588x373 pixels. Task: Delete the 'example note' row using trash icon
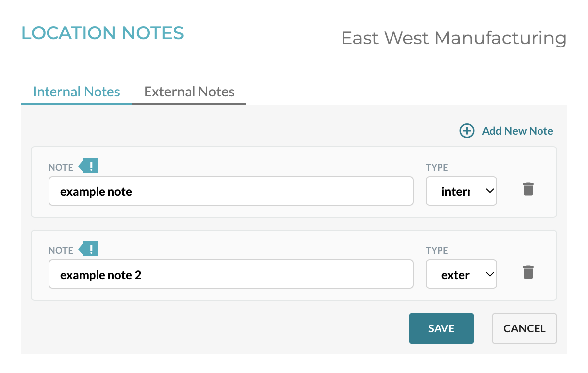[528, 189]
